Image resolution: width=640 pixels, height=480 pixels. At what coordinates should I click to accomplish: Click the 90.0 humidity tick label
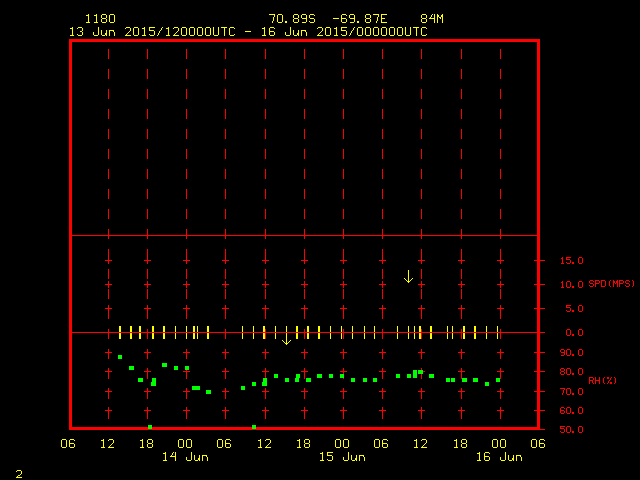point(571,352)
